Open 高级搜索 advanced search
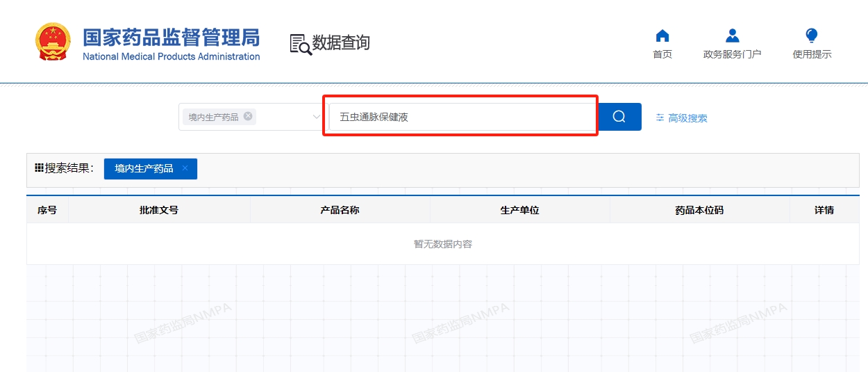Image resolution: width=868 pixels, height=372 pixels. (x=687, y=118)
